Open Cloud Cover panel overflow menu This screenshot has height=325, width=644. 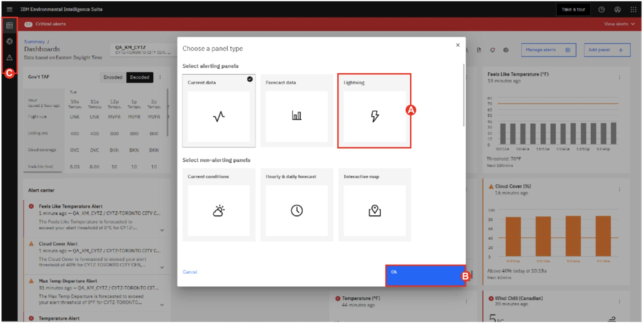[619, 189]
